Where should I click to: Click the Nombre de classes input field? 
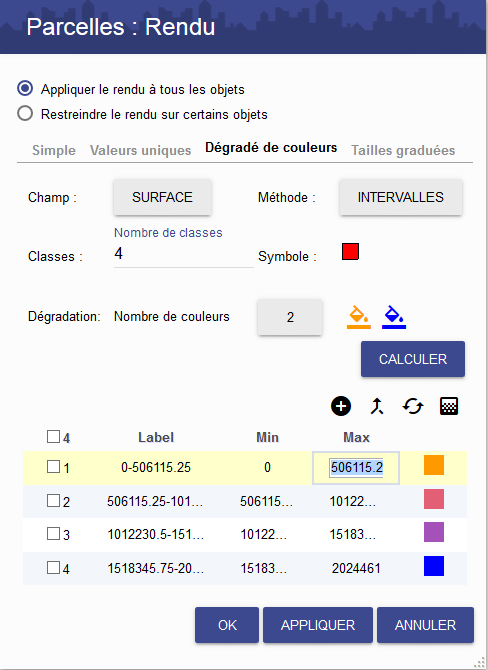184,254
